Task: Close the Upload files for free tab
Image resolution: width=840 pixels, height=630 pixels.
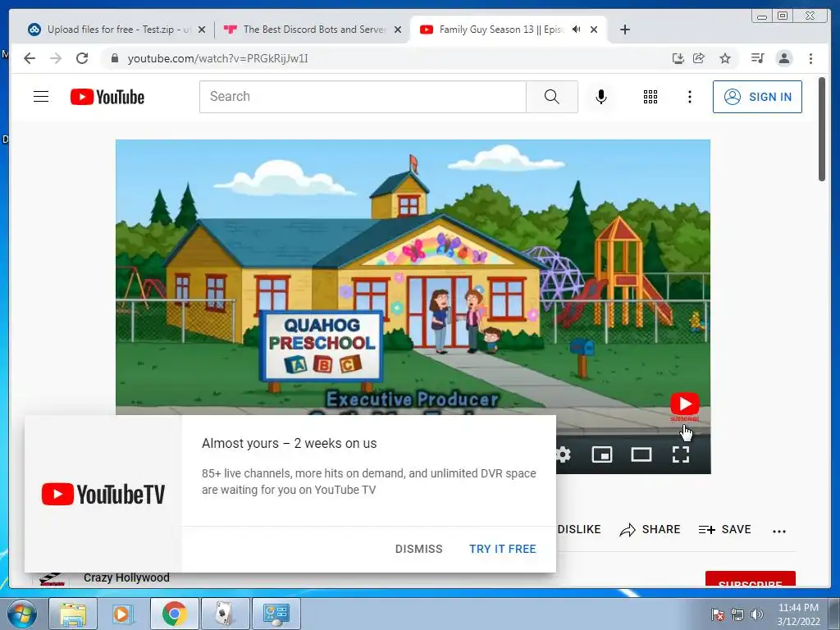Action: (202, 30)
